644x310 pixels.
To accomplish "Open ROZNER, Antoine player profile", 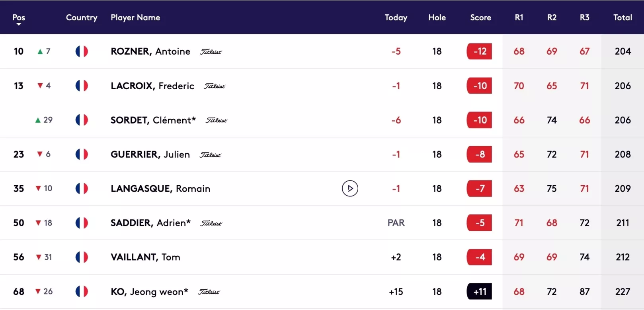I will point(150,51).
